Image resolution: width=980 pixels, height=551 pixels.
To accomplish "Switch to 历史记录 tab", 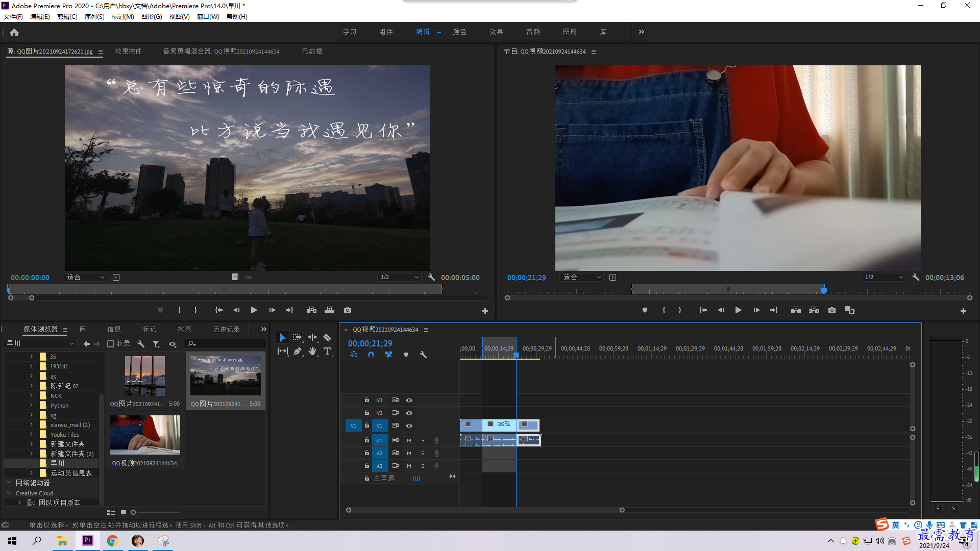I will click(x=226, y=330).
